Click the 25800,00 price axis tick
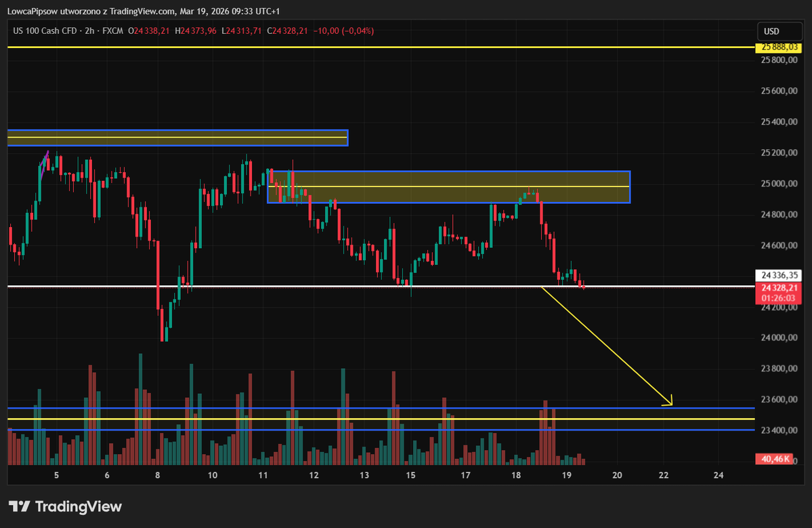The height and width of the screenshot is (528, 812). pyautogui.click(x=779, y=60)
